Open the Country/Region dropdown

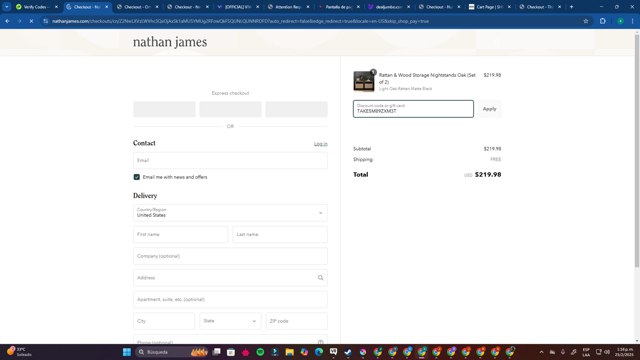[x=230, y=213]
